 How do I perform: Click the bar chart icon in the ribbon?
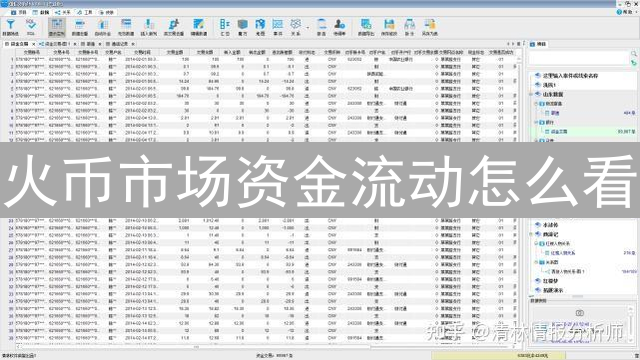(102, 27)
